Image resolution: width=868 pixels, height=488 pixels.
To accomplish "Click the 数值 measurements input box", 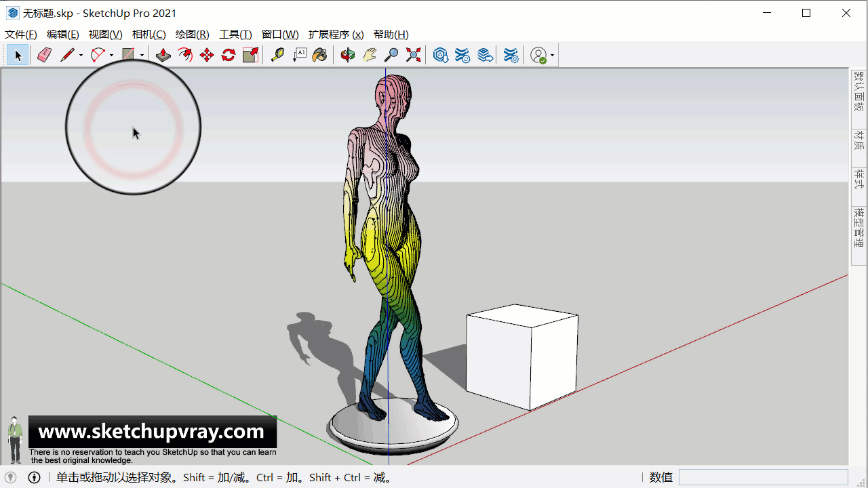I will [763, 477].
